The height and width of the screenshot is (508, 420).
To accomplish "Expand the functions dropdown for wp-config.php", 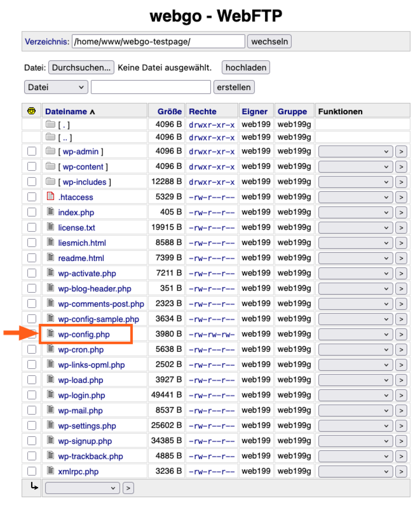I will point(355,334).
